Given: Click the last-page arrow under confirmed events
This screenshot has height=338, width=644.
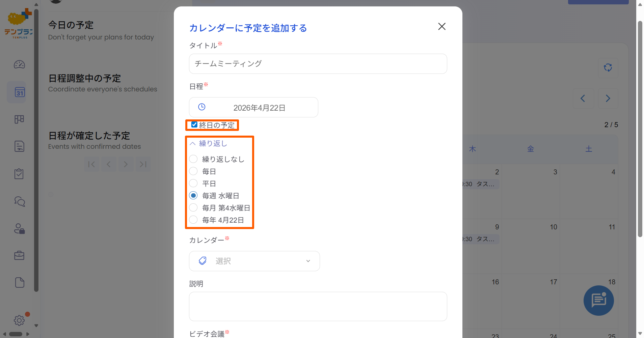Looking at the screenshot, I should (x=143, y=164).
